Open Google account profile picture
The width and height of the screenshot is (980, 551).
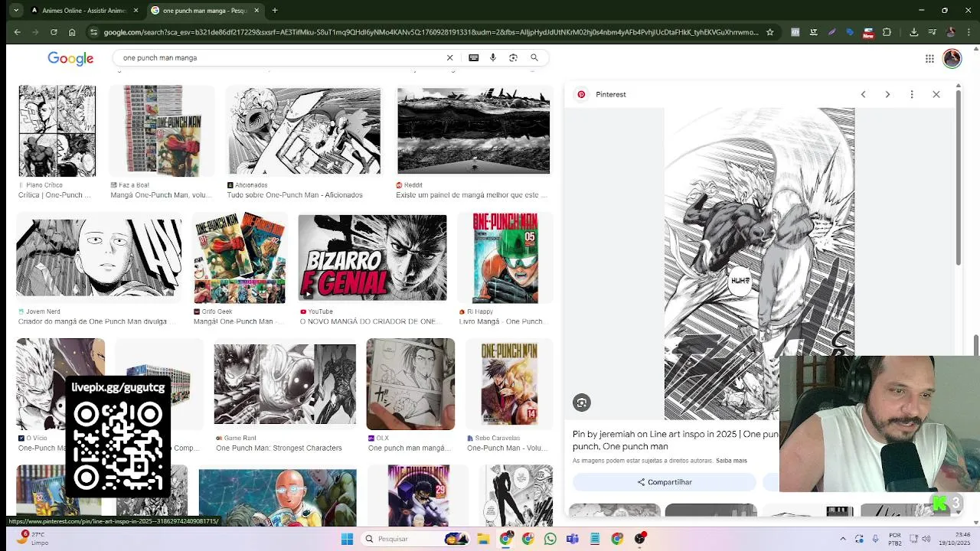click(952, 58)
